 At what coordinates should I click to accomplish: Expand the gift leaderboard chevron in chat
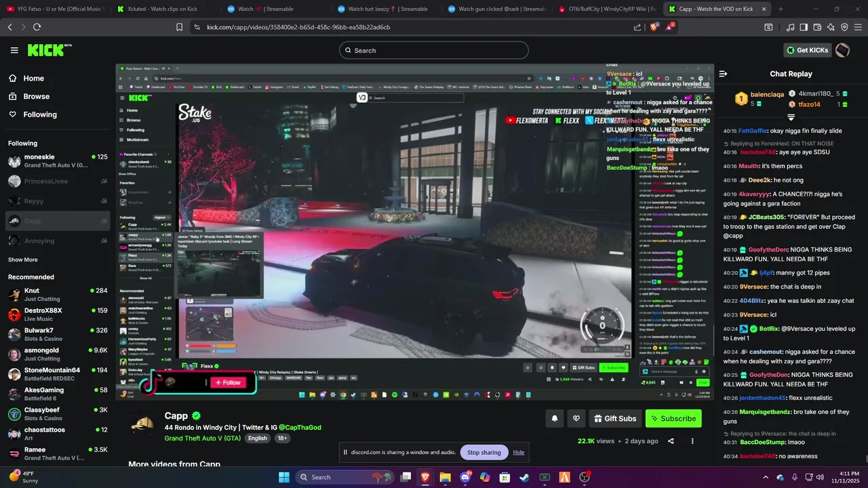tap(791, 117)
